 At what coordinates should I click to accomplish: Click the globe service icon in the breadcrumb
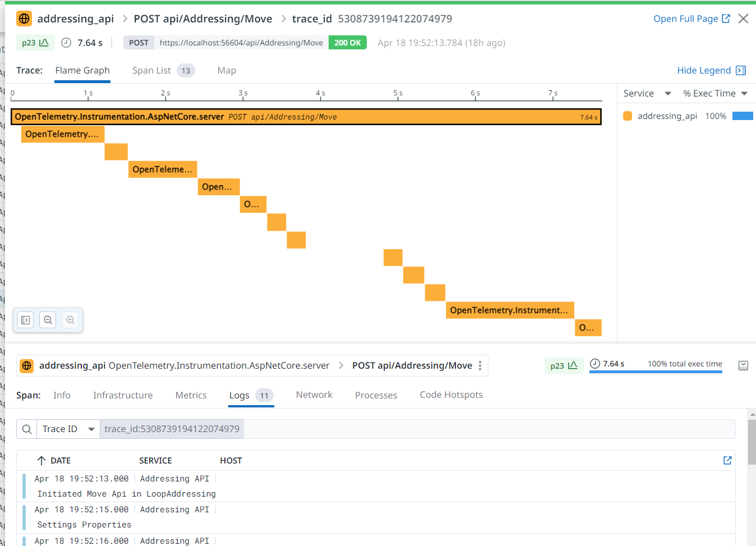click(23, 18)
